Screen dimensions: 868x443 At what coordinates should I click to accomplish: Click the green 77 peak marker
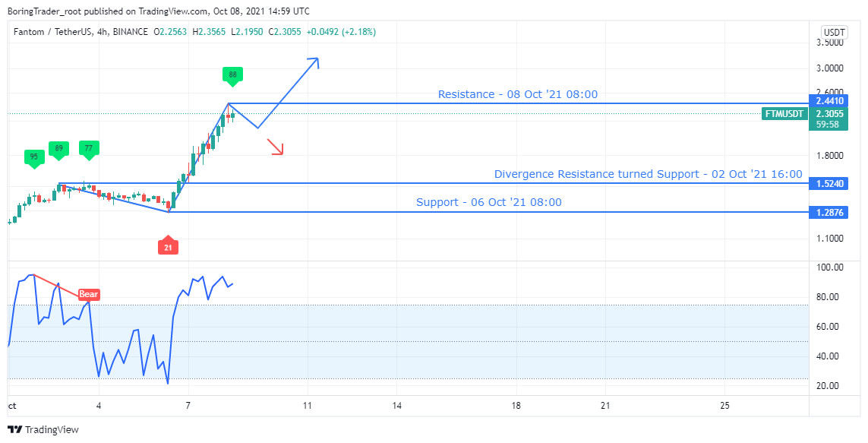tap(89, 150)
